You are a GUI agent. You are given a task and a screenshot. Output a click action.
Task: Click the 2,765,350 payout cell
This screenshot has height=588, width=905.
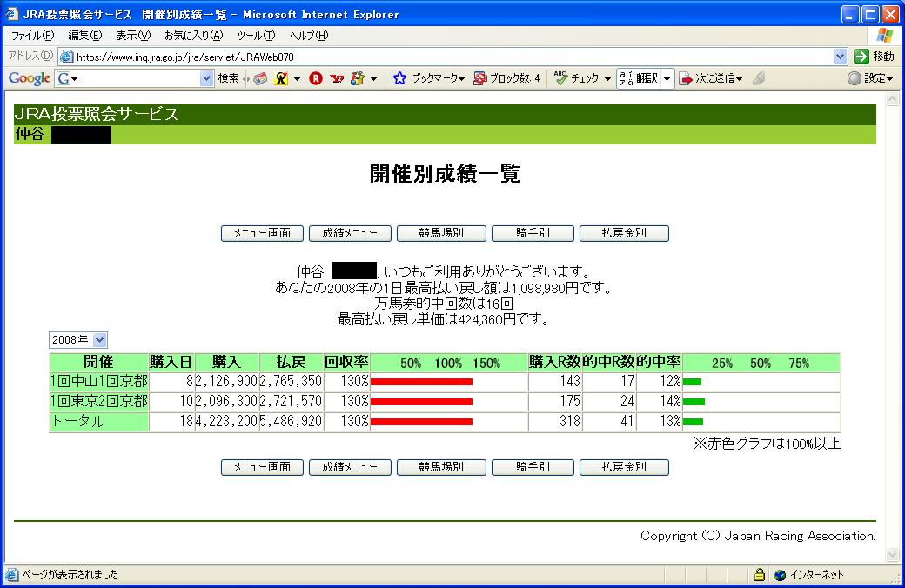tap(292, 382)
